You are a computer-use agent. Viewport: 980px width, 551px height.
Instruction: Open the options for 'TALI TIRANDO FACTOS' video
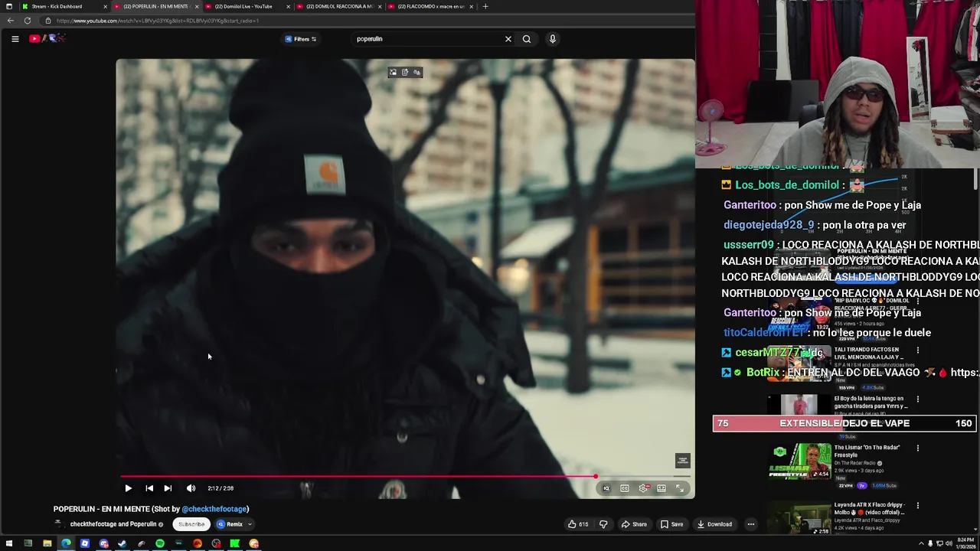917,350
